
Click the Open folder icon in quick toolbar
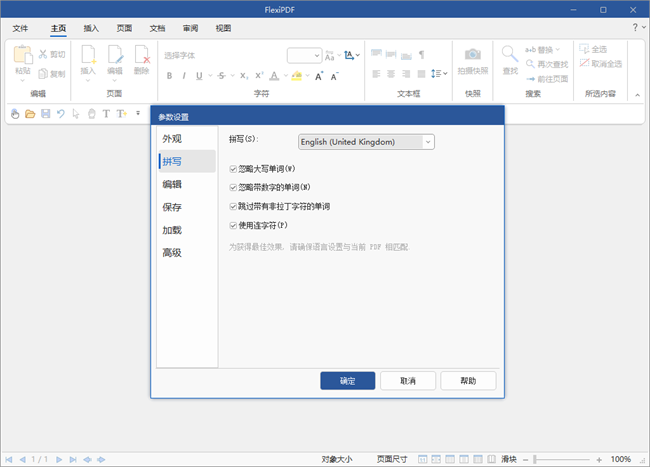[x=30, y=114]
